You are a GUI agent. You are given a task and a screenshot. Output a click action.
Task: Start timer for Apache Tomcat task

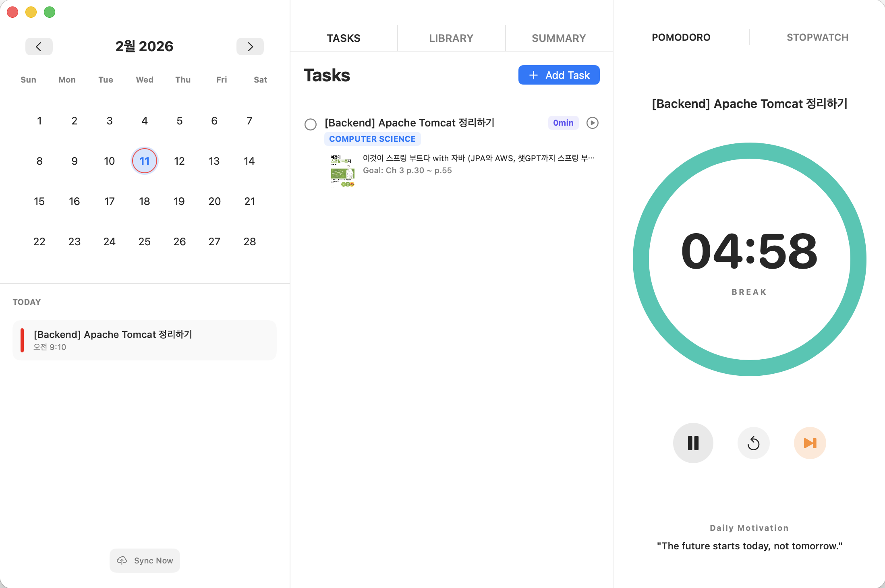coord(592,123)
